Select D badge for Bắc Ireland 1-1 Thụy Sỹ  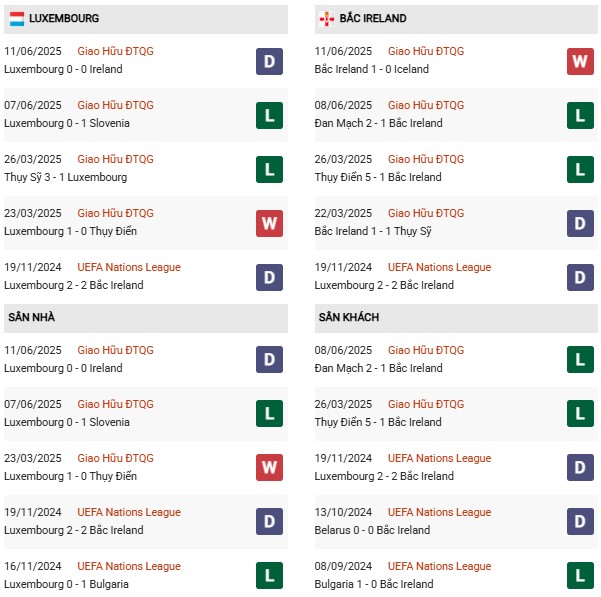tap(580, 223)
